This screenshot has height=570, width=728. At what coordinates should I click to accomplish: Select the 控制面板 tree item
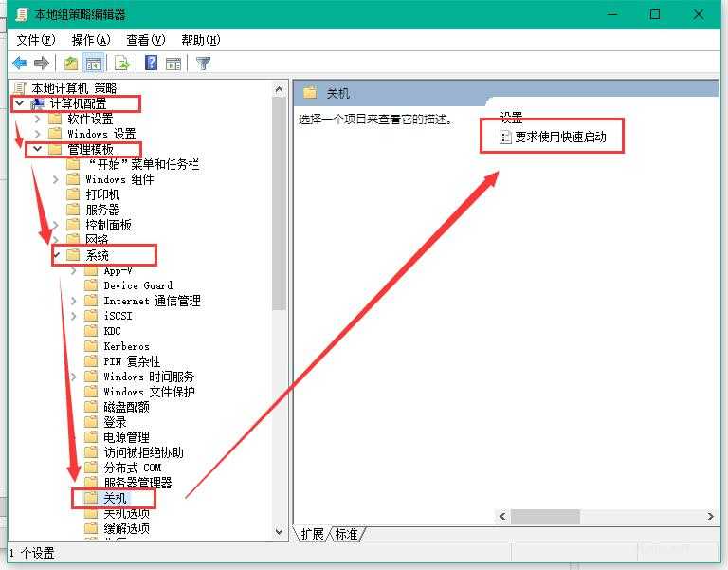[x=109, y=225]
